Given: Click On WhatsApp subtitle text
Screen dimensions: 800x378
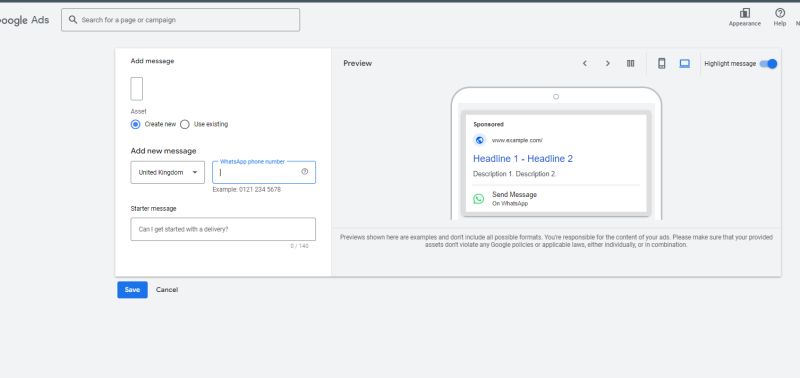Looking at the screenshot, I should coord(510,204).
